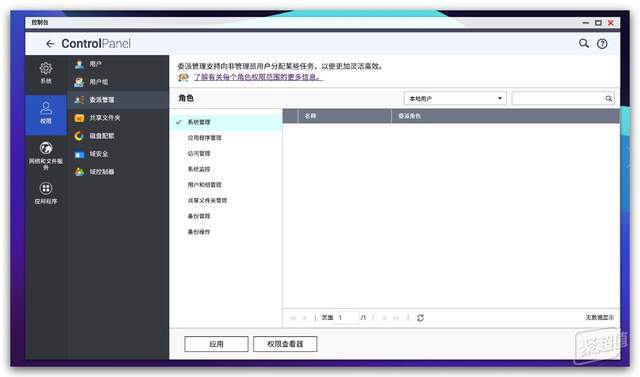The image size is (640, 377).
Task: Open the search magnifier in ControlPanel header
Action: click(x=584, y=43)
